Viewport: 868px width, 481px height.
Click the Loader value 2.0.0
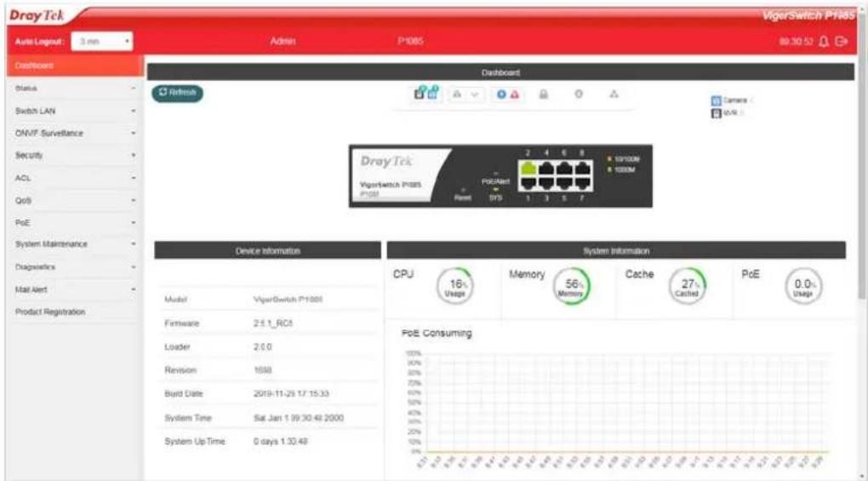(262, 347)
